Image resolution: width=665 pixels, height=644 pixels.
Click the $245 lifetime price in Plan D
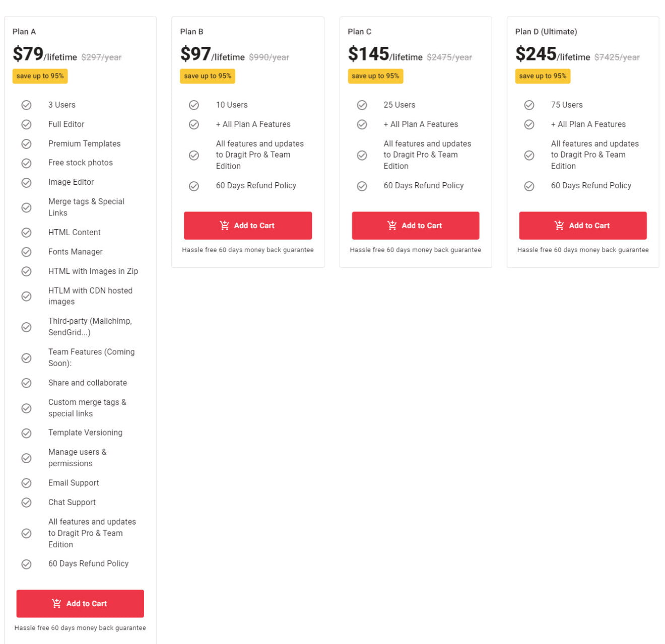click(x=536, y=54)
